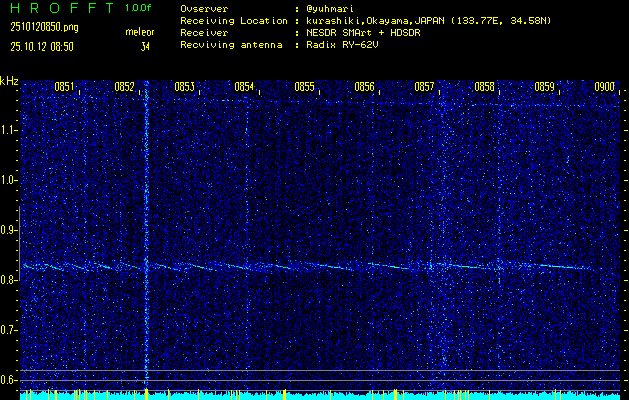
Task: Click the 0851 time marker
Action: 64,87
